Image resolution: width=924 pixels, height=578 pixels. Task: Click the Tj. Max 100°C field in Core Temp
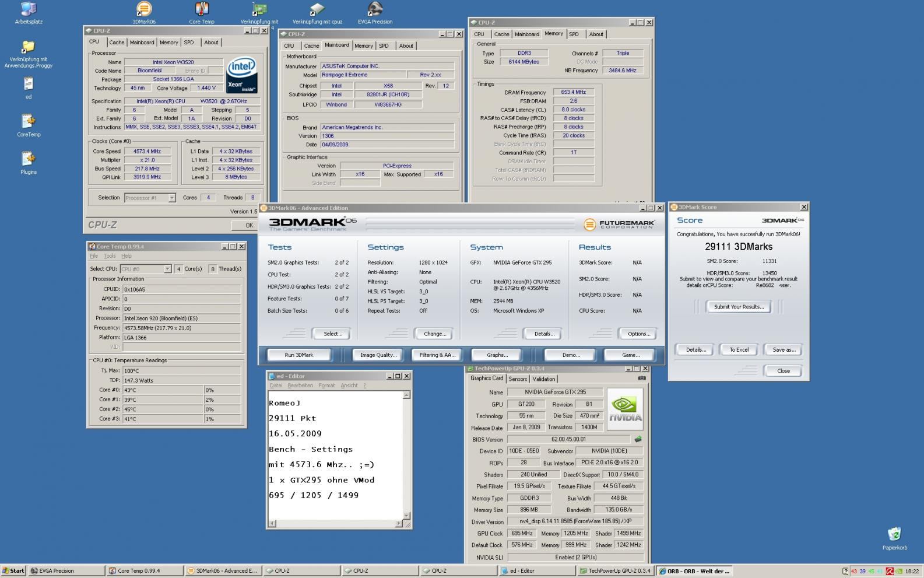[181, 370]
